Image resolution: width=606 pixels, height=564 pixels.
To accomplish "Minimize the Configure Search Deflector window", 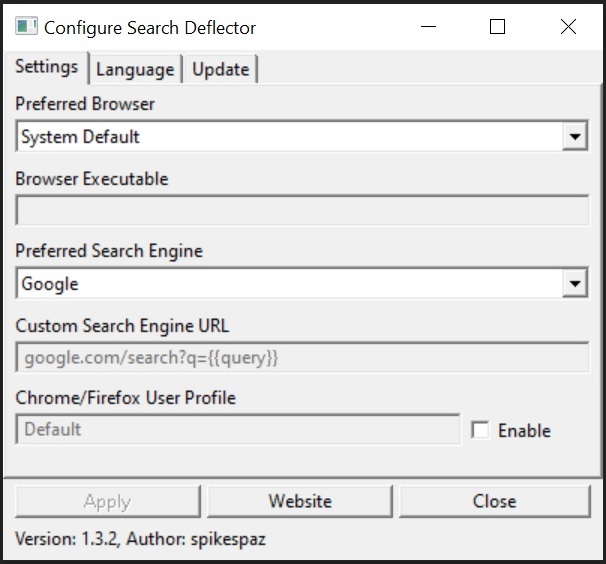I will [428, 27].
